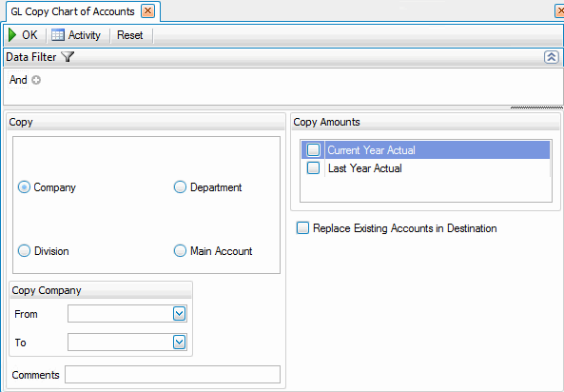Choose the Main Account radio option

(x=180, y=251)
